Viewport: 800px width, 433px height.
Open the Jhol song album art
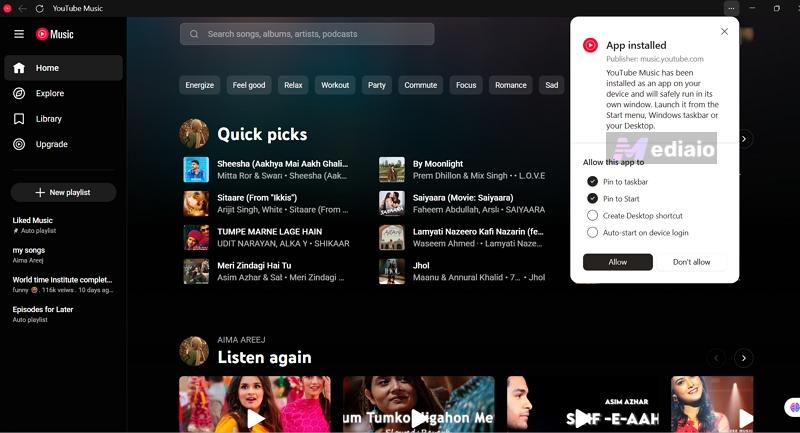pos(392,271)
